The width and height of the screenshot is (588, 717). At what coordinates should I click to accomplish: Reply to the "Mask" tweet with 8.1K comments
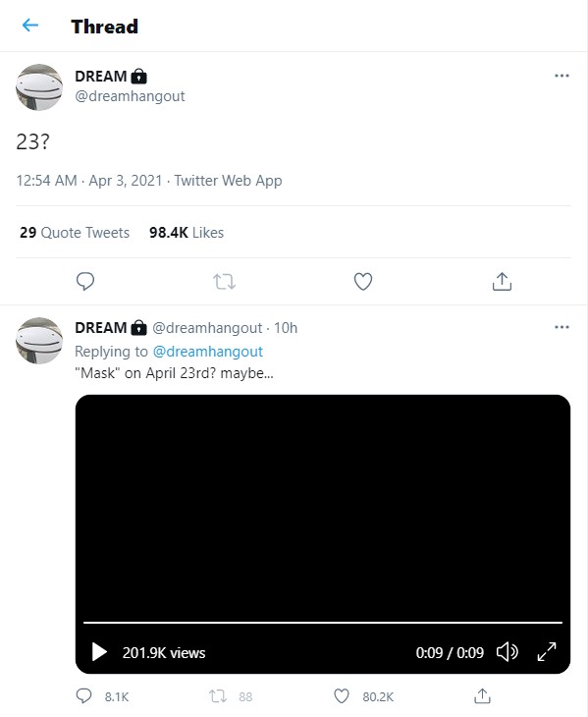(x=102, y=696)
